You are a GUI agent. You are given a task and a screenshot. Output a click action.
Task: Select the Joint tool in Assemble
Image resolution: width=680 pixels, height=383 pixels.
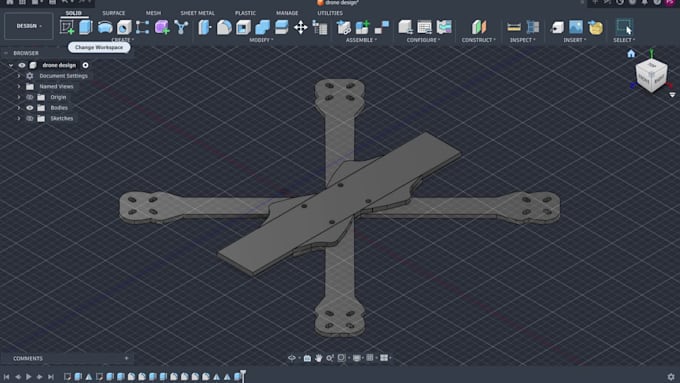tap(382, 27)
